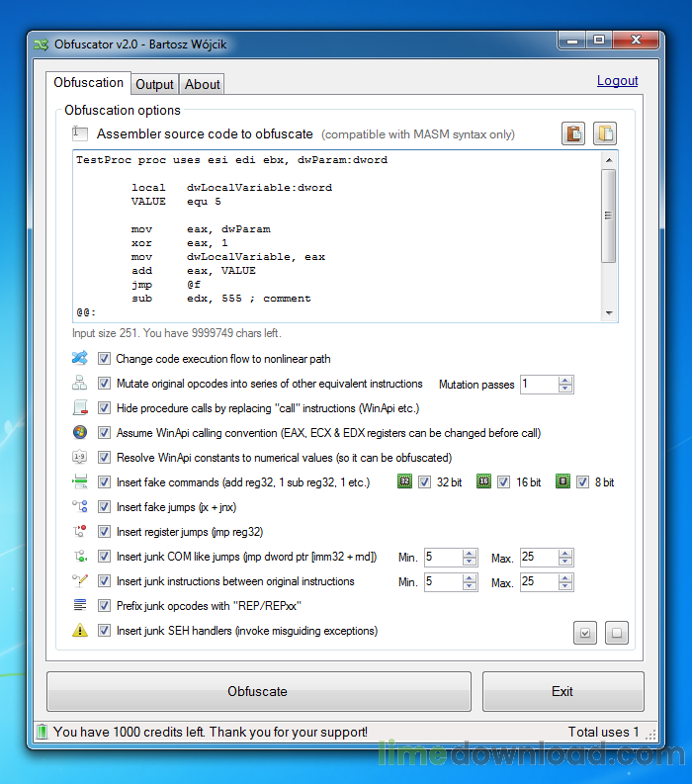Uncheck Prefix junk opcodes with REP/REPxx

point(105,606)
